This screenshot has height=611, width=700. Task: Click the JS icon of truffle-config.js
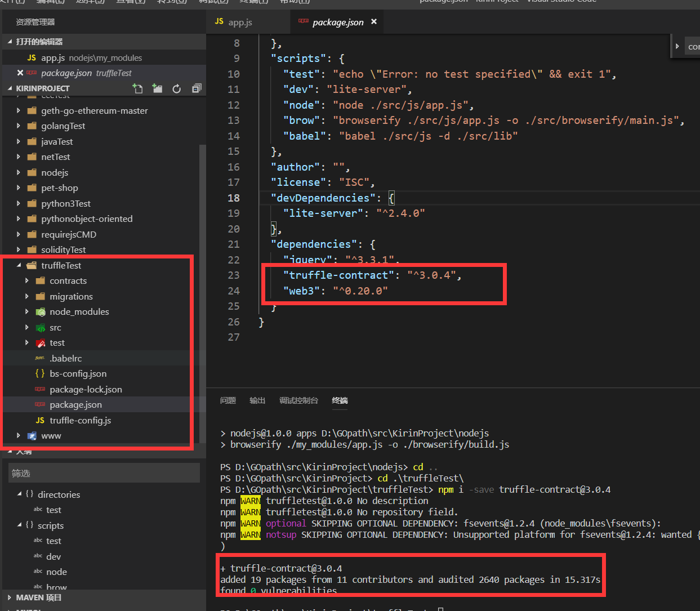pyautogui.click(x=40, y=420)
